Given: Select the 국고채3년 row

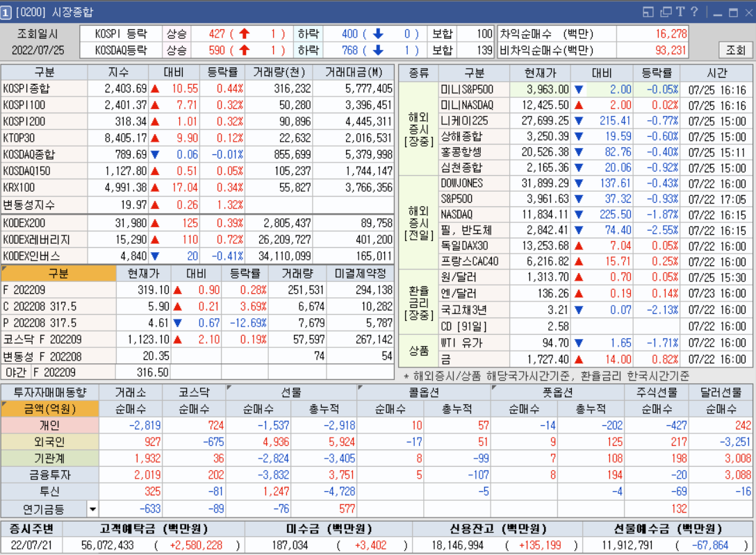Looking at the screenshot, I should tap(595, 310).
